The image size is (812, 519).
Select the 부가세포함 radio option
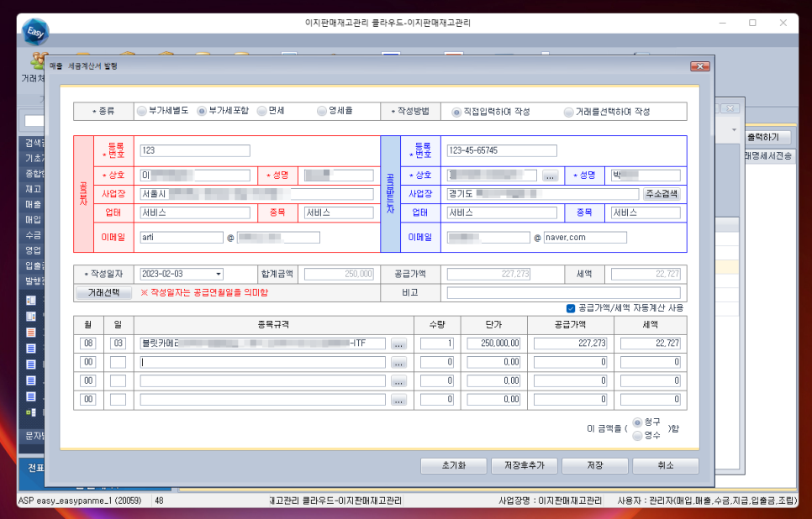click(202, 111)
